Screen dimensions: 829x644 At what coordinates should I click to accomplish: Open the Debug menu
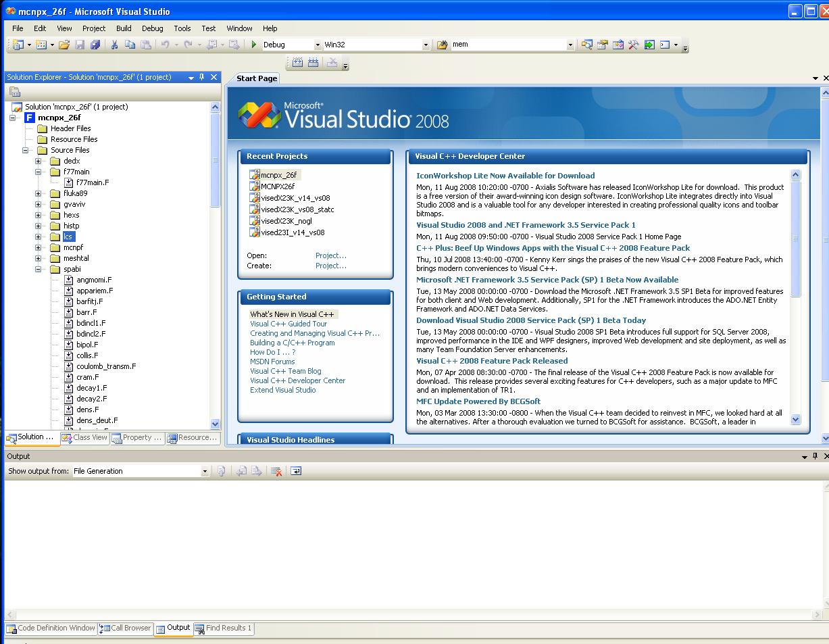tap(153, 28)
